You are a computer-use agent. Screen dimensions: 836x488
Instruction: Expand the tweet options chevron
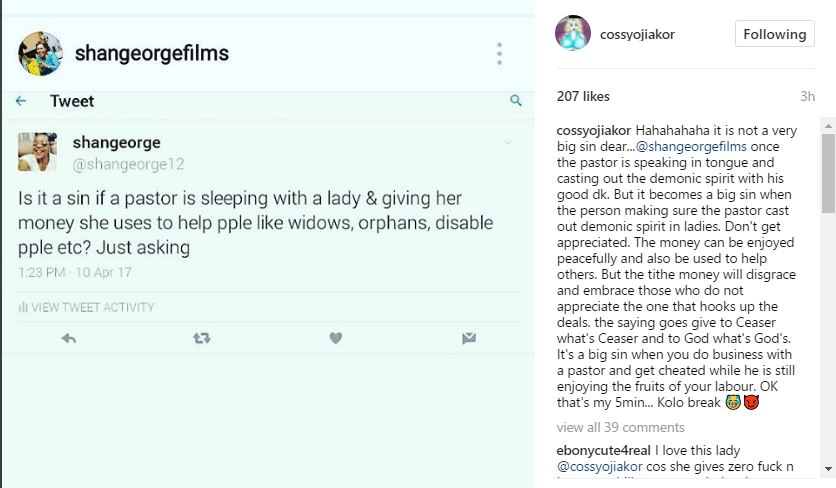507,143
